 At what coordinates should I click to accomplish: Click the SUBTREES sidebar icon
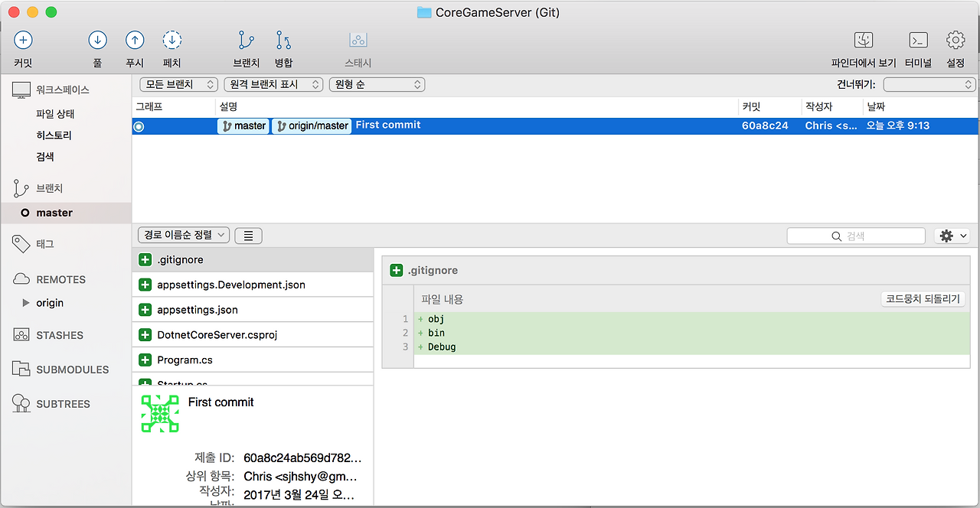point(21,403)
